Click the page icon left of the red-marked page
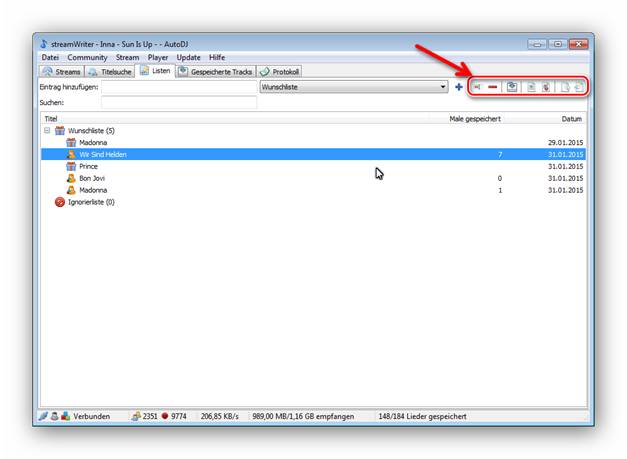627x459 pixels. (531, 87)
